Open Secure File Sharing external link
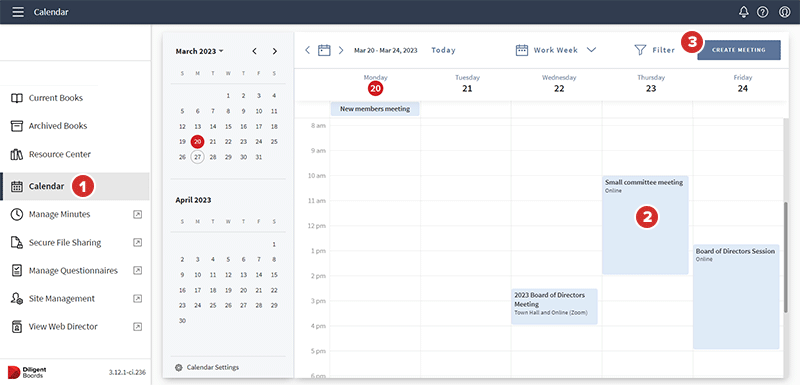Image resolution: width=800 pixels, height=385 pixels. click(x=137, y=243)
